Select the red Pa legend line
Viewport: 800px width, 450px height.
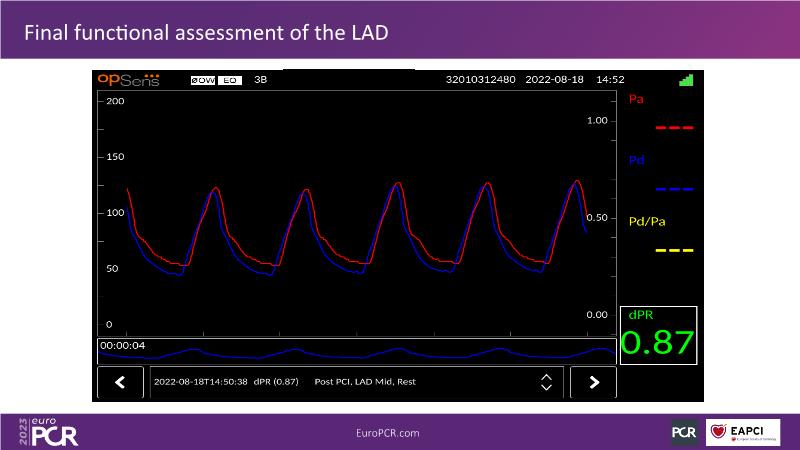(x=674, y=128)
